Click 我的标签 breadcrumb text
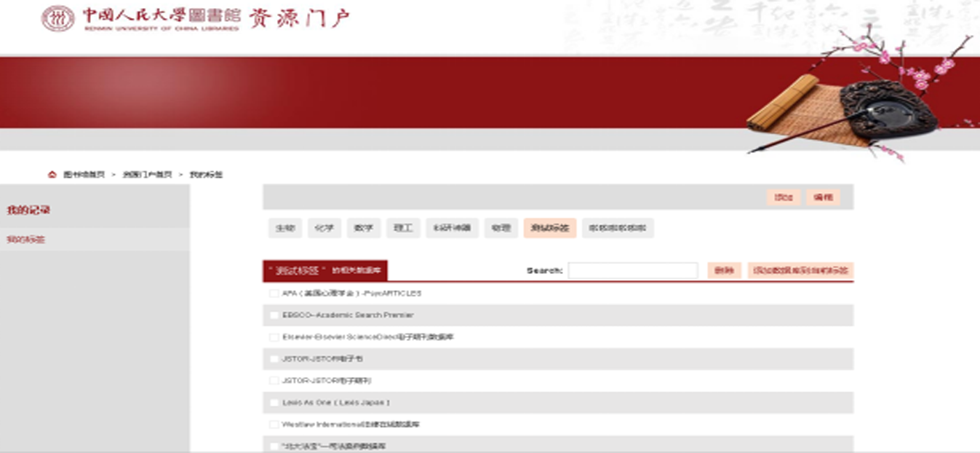The height and width of the screenshot is (453, 980). [206, 175]
